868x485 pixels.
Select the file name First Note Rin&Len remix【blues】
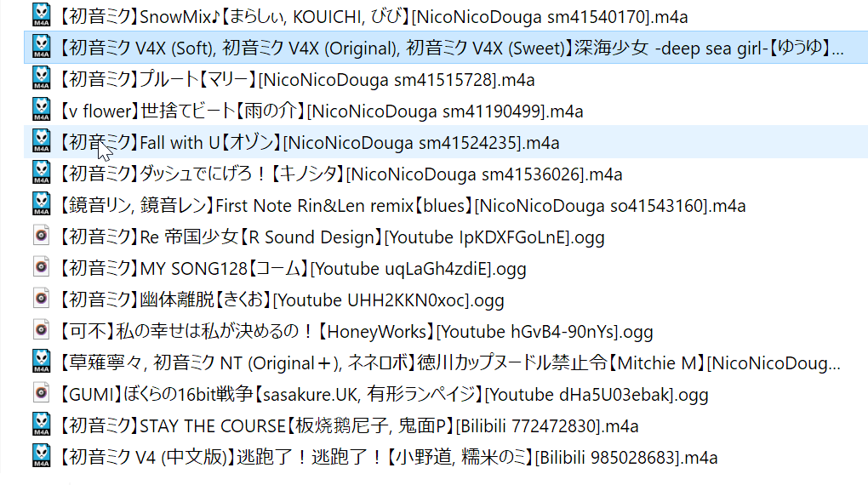(x=403, y=206)
